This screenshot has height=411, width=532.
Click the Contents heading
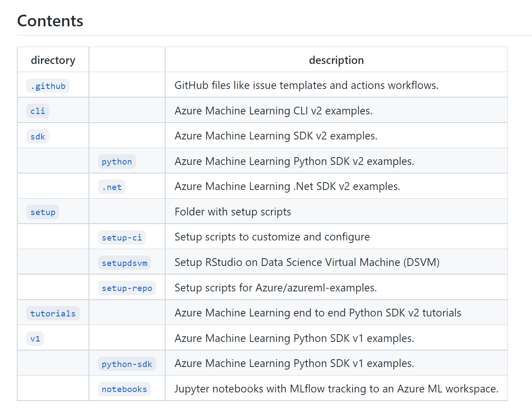pyautogui.click(x=50, y=21)
